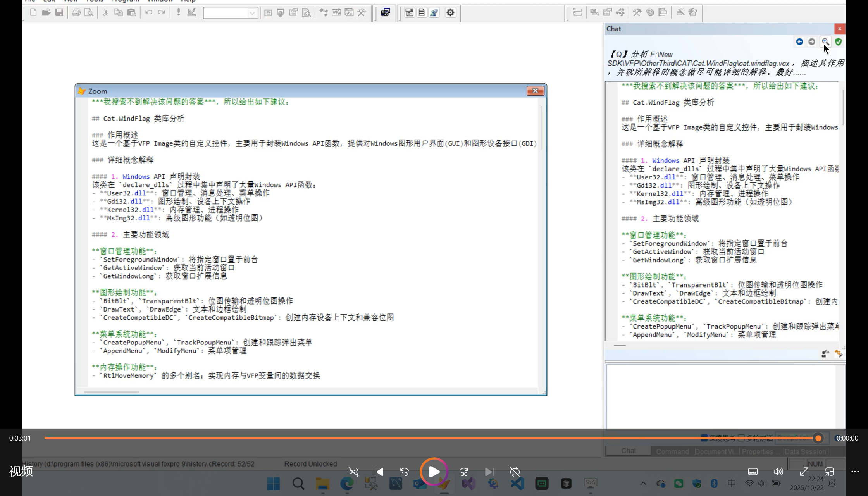The width and height of the screenshot is (868, 496).
Task: Open the toolbar combo box dropdown
Action: (x=252, y=13)
